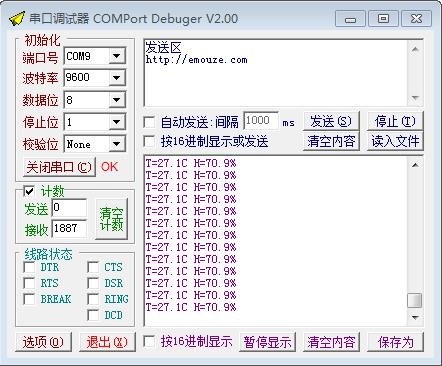Toggle the DCD checkbox

93,315
